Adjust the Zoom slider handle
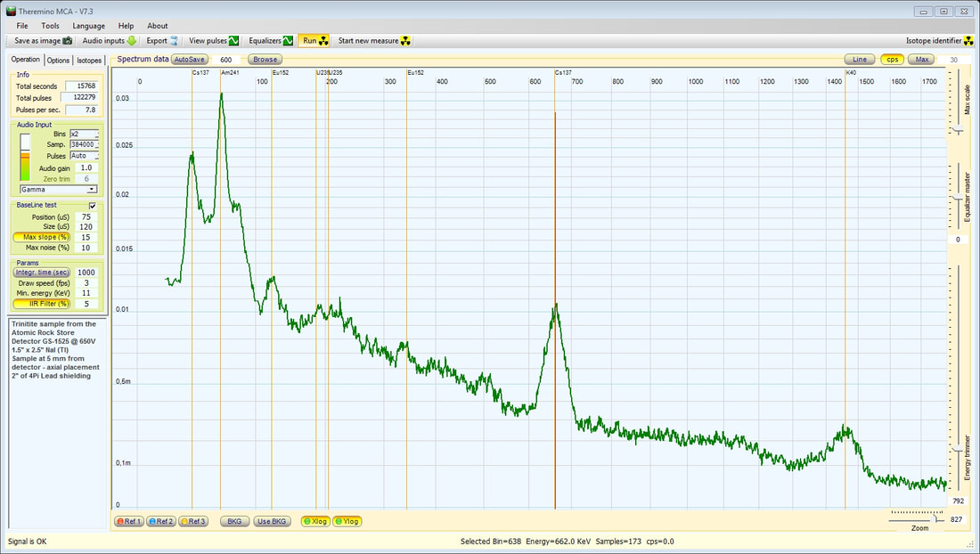The image size is (980, 554). point(935,518)
